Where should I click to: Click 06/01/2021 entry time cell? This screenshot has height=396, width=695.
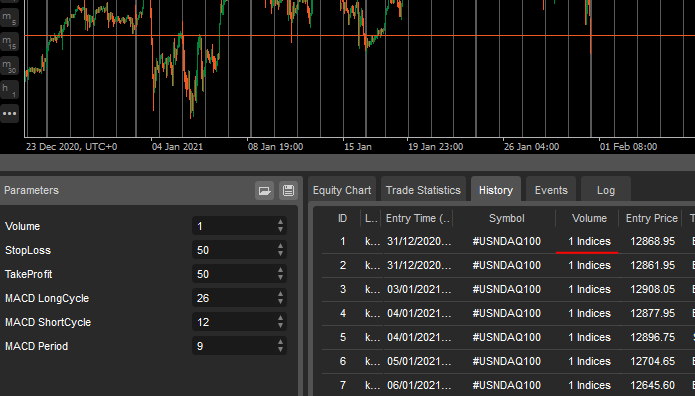(419, 385)
